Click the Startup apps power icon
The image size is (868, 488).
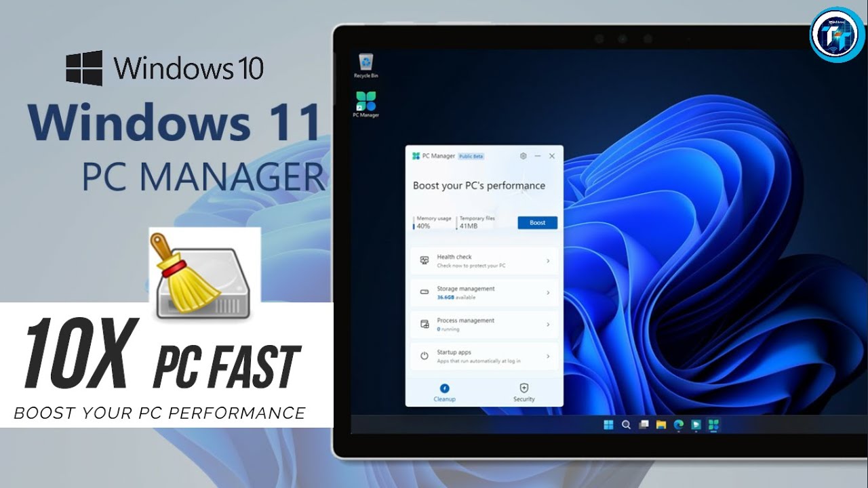pyautogui.click(x=425, y=356)
